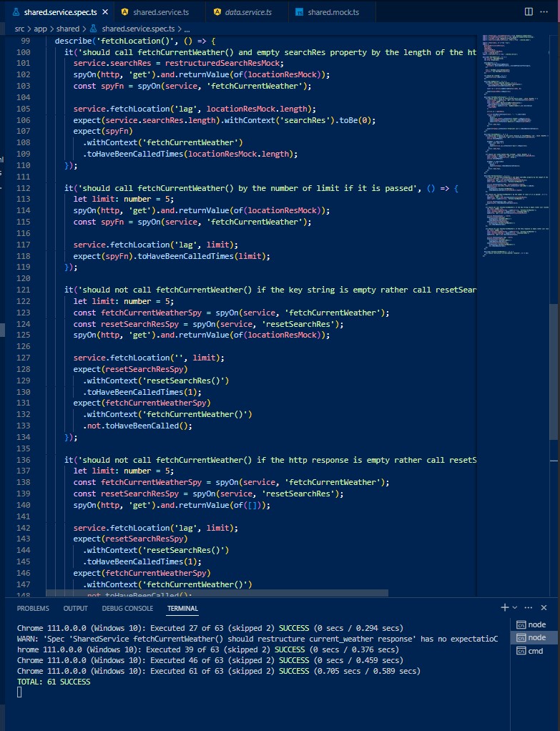Click the split editor right icon
This screenshot has height=731, width=560.
point(529,11)
